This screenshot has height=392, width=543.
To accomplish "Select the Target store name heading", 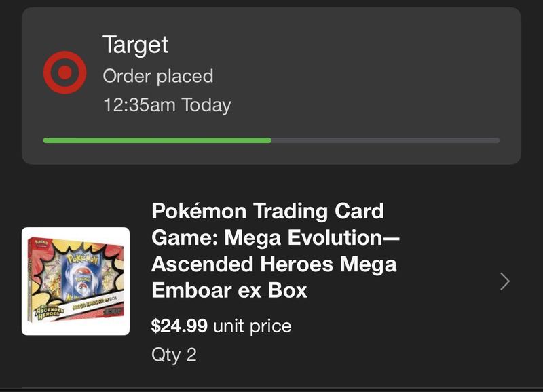I will tap(135, 45).
